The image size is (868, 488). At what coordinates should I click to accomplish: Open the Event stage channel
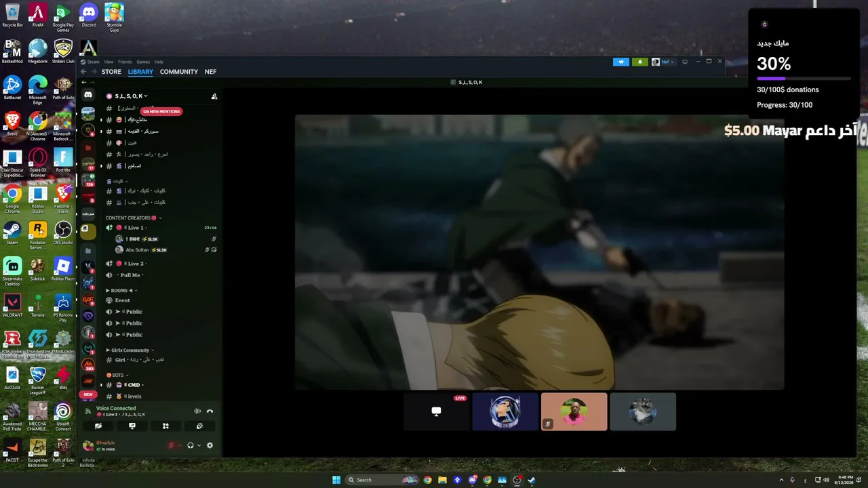160,300
